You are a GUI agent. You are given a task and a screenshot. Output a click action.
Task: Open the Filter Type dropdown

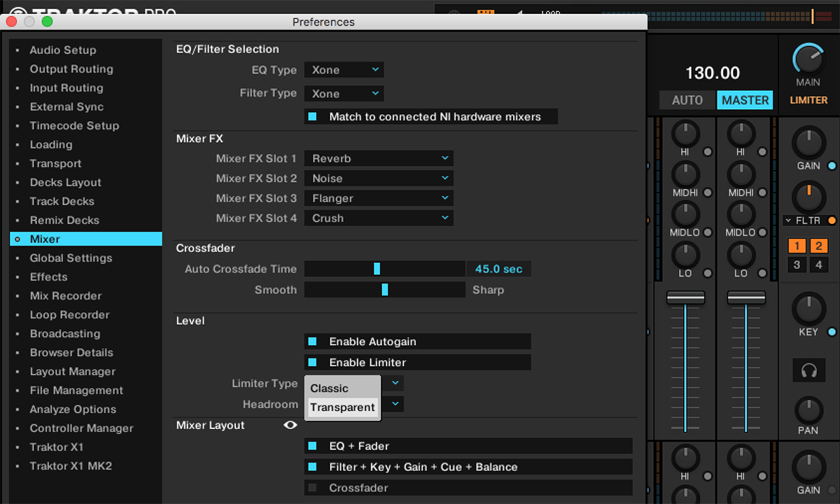[x=344, y=93]
